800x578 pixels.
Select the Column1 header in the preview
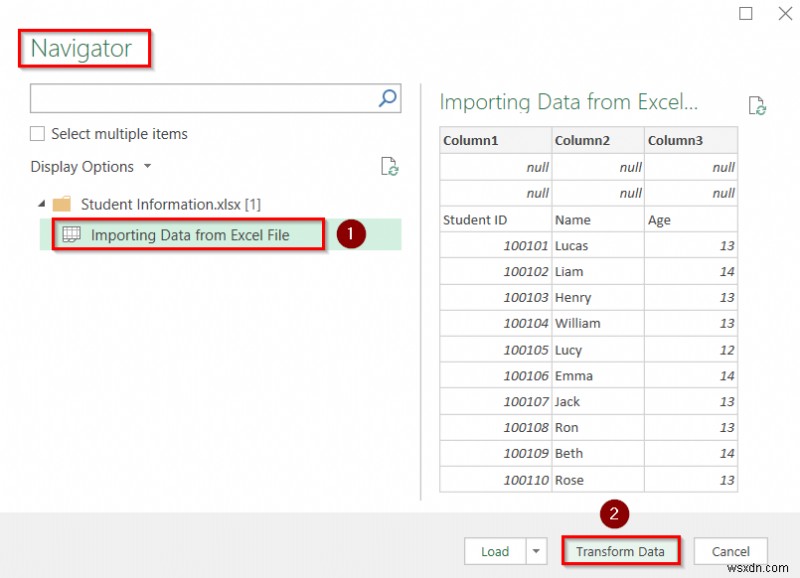pyautogui.click(x=494, y=140)
